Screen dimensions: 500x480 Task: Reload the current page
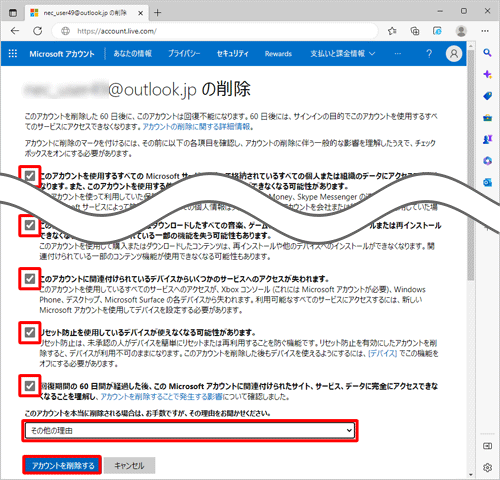pyautogui.click(x=37, y=31)
